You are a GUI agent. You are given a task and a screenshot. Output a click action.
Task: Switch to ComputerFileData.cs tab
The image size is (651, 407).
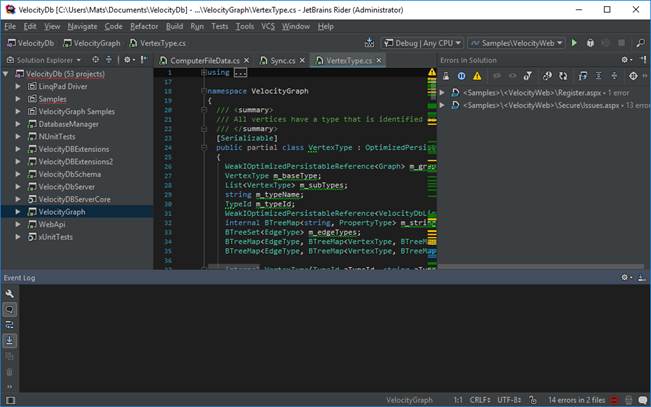pos(205,61)
